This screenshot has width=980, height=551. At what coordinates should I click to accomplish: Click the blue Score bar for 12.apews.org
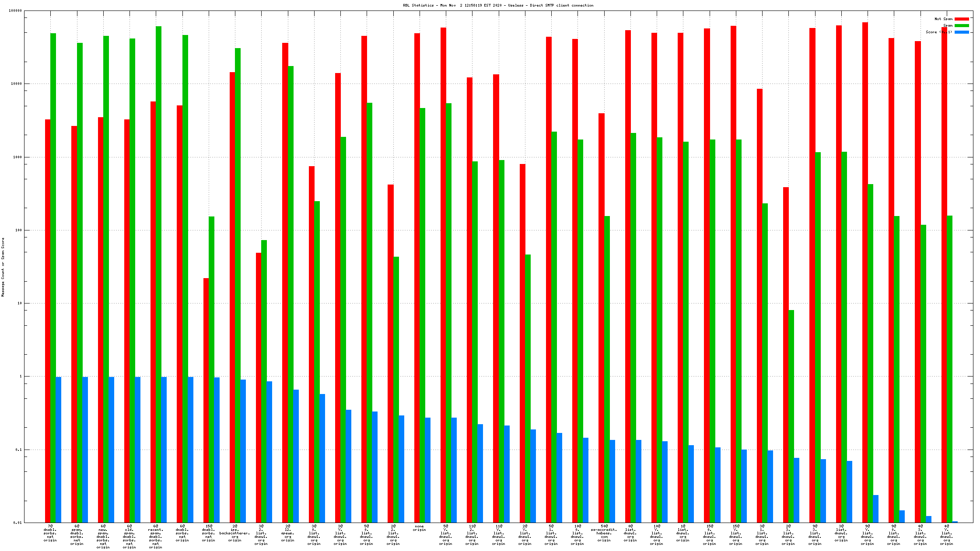coord(296,455)
